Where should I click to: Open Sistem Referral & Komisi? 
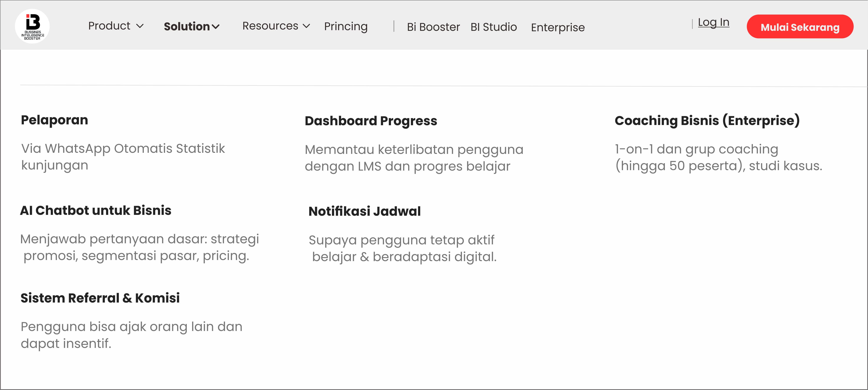(x=100, y=298)
